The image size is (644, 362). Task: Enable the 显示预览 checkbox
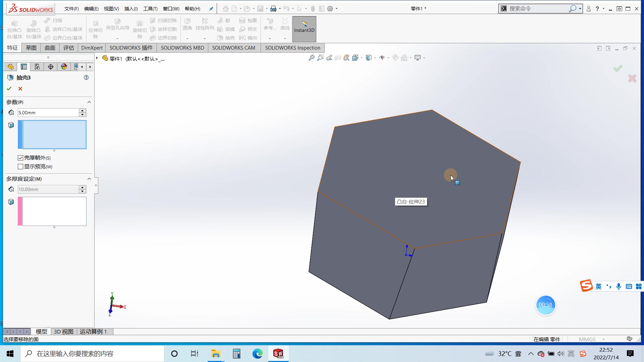tap(20, 167)
